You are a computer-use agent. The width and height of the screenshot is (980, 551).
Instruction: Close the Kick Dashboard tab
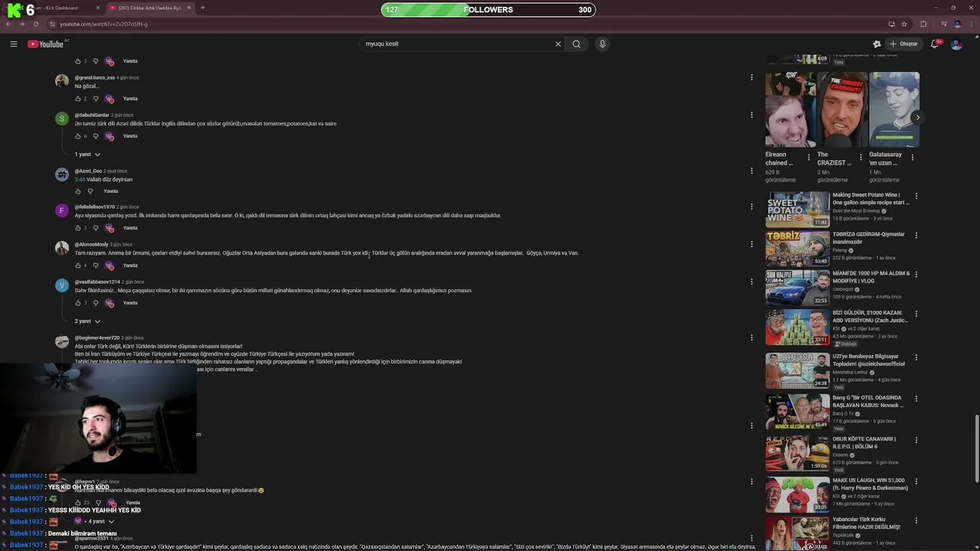98,8
